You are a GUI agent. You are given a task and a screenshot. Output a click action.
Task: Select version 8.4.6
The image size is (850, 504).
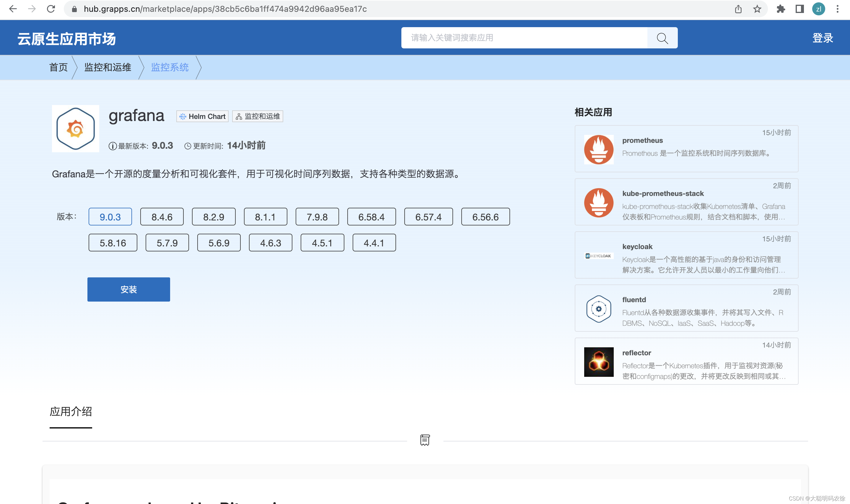pyautogui.click(x=162, y=217)
